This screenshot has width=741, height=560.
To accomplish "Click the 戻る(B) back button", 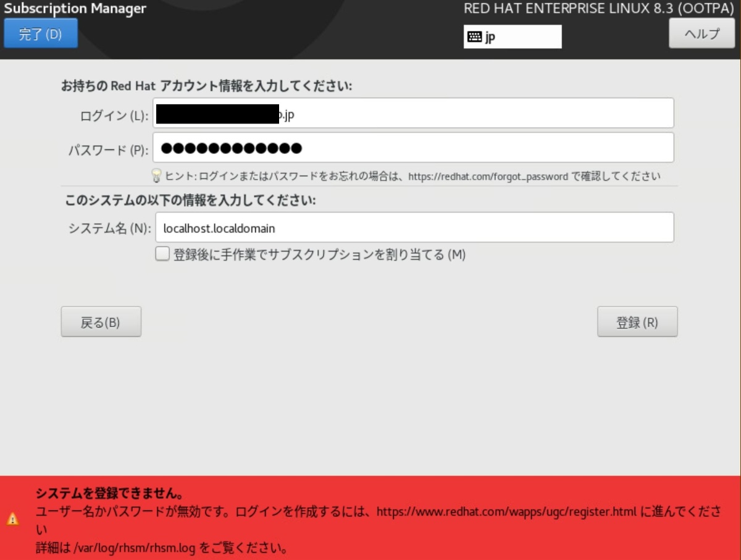I will [x=101, y=322].
